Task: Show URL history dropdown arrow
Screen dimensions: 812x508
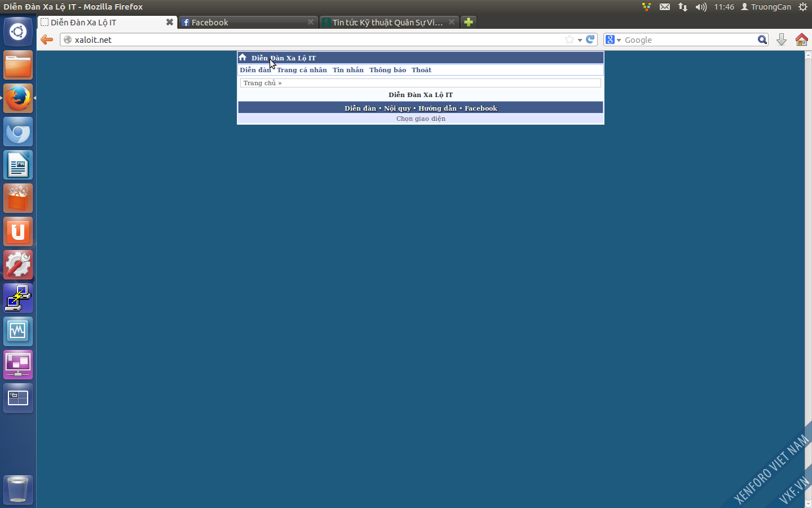Action: click(580, 40)
